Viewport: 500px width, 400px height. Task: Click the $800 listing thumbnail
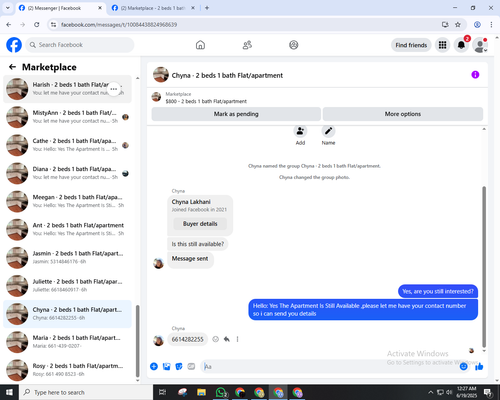pos(156,97)
